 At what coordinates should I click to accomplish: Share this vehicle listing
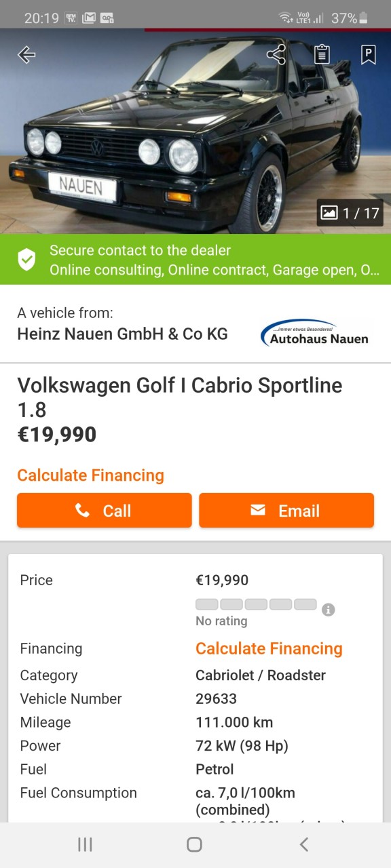coord(276,55)
